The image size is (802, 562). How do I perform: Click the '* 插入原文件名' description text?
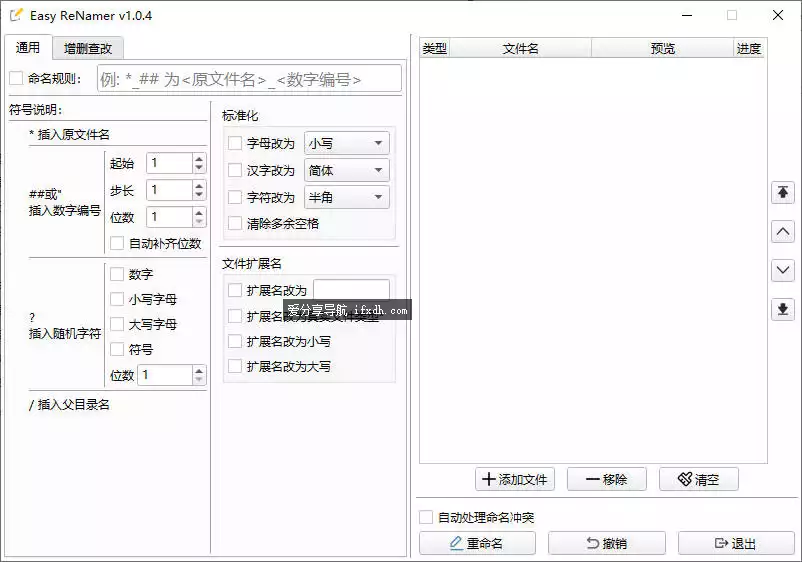pyautogui.click(x=70, y=134)
